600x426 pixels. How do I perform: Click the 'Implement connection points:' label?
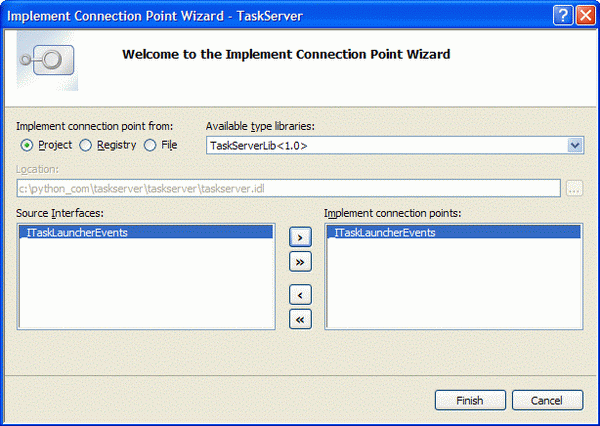tap(393, 213)
